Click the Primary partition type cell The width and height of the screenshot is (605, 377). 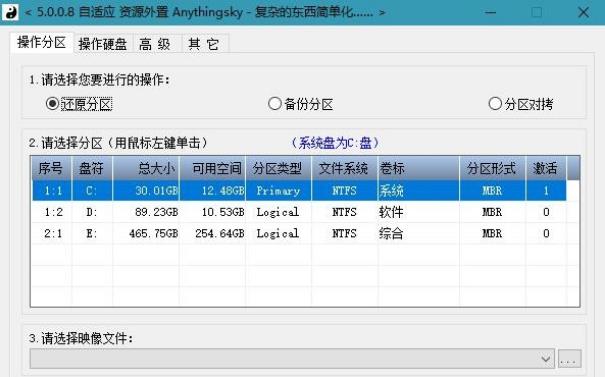coord(279,191)
